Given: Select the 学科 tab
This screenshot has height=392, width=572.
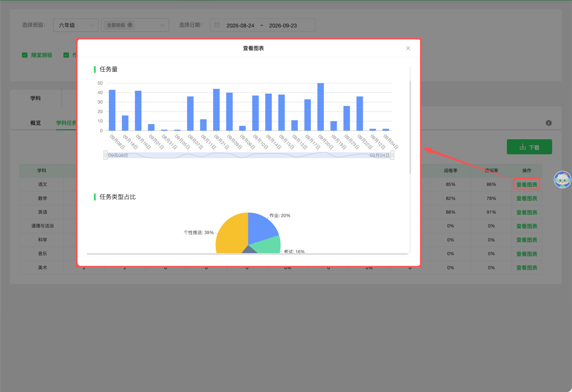Looking at the screenshot, I should point(36,98).
